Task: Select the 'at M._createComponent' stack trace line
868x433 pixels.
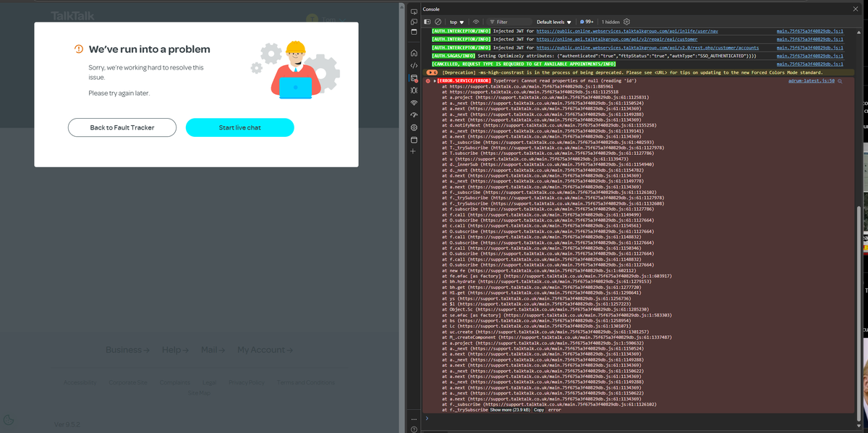Action: (x=556, y=337)
